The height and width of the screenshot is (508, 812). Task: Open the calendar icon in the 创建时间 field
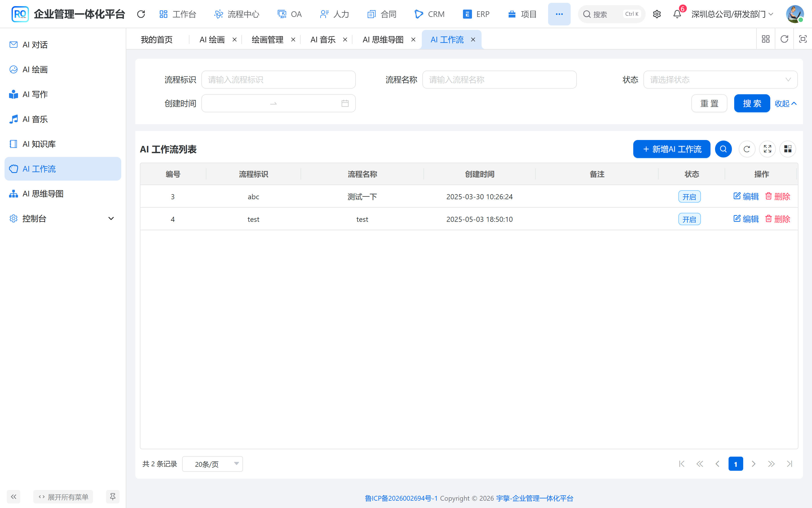[345, 104]
